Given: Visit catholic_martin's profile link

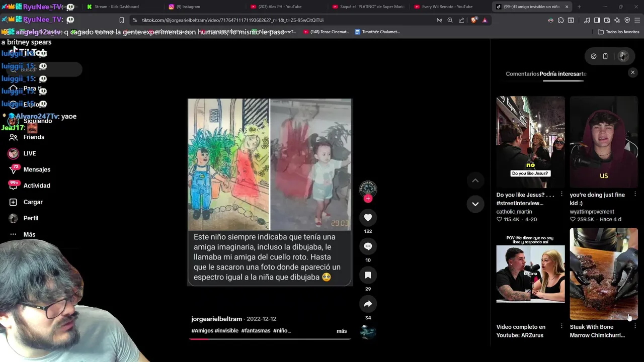Looking at the screenshot, I should pos(514,212).
